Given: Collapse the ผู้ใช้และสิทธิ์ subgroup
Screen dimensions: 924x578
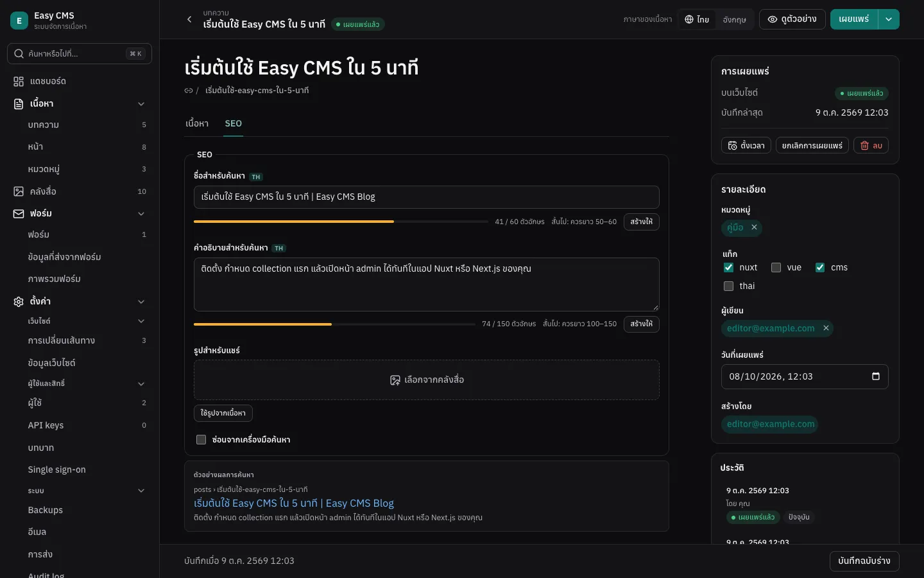Looking at the screenshot, I should [x=141, y=384].
